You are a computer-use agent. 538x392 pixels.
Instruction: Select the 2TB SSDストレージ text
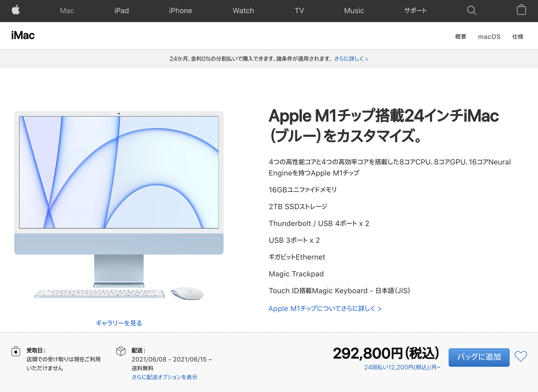point(298,207)
